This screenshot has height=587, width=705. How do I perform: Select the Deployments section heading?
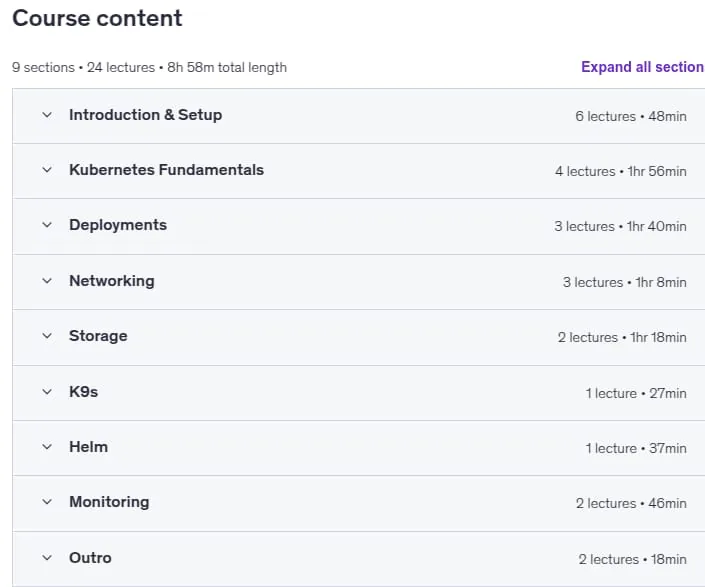tap(118, 225)
